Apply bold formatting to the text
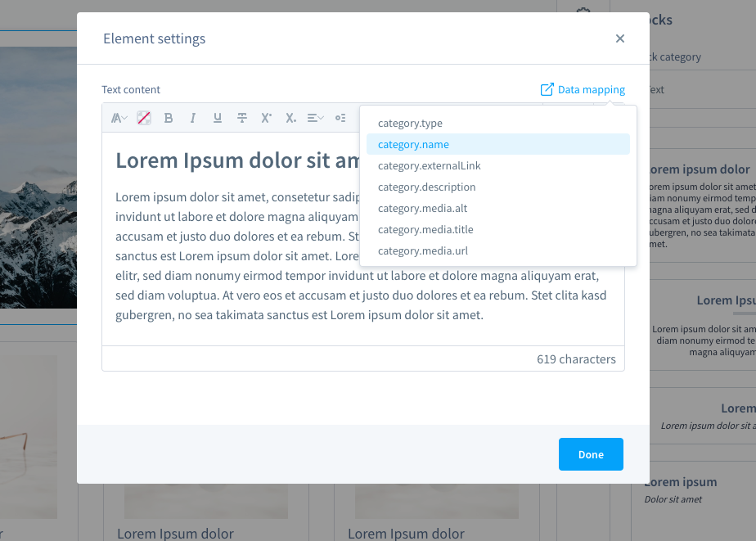This screenshot has height=541, width=756. [x=168, y=118]
